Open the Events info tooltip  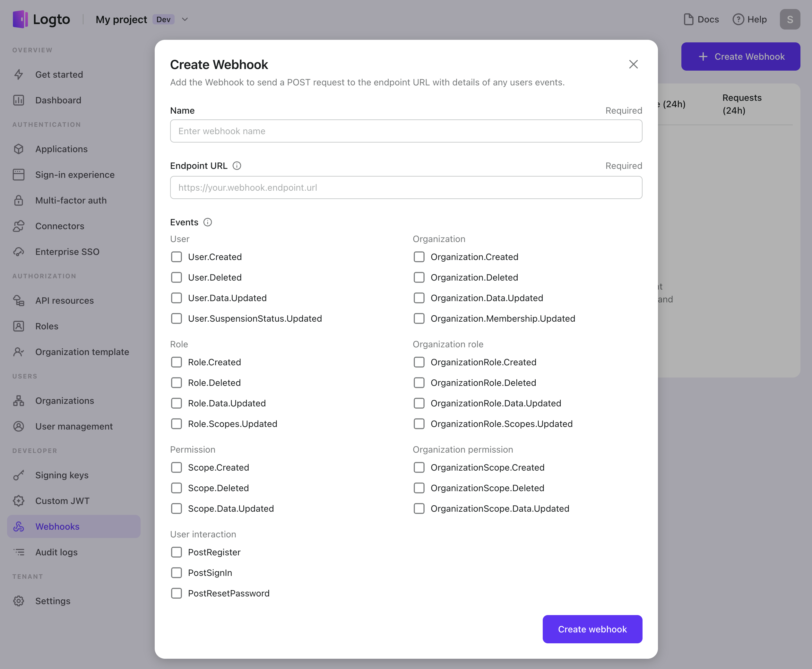pos(208,221)
